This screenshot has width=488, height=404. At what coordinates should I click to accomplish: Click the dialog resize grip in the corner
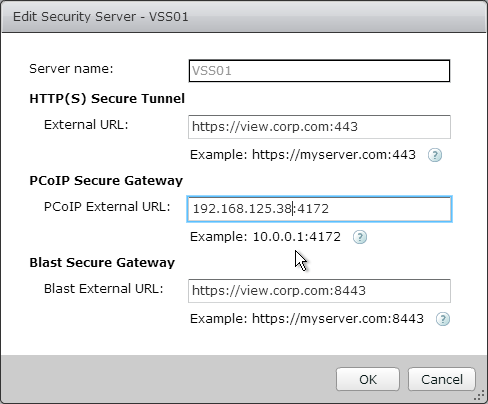coord(479,395)
